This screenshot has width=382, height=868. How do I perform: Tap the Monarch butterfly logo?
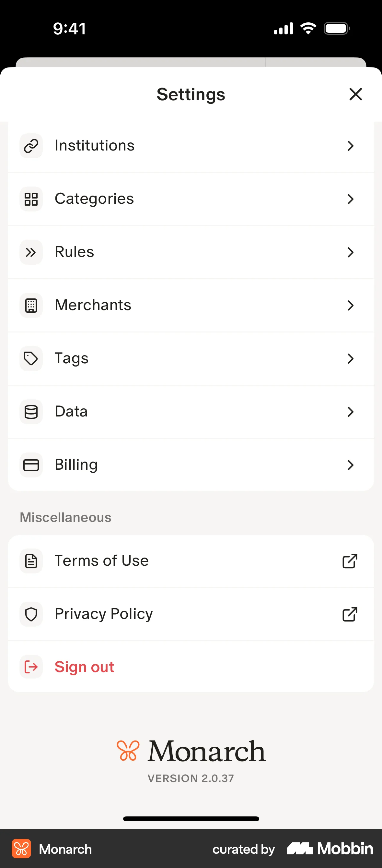click(x=128, y=751)
